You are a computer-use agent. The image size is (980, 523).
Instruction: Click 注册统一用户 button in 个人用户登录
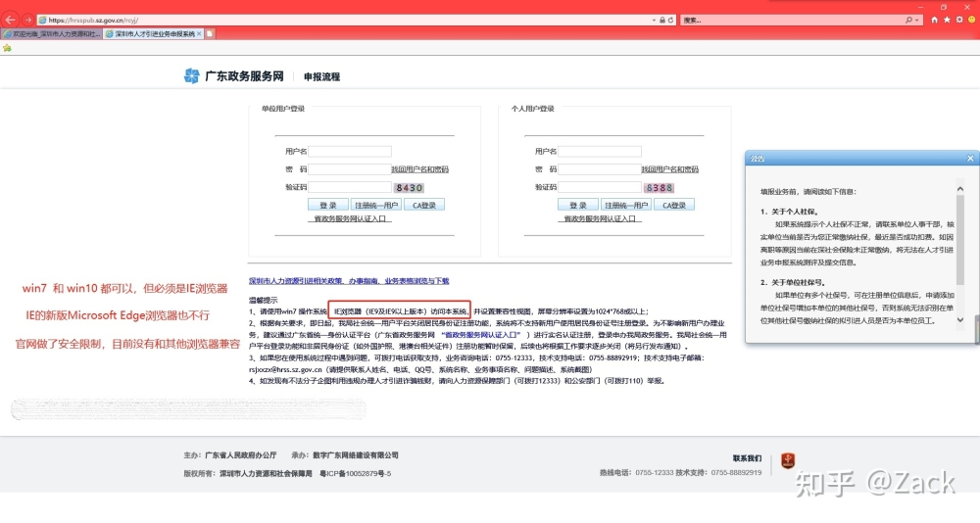click(x=625, y=205)
